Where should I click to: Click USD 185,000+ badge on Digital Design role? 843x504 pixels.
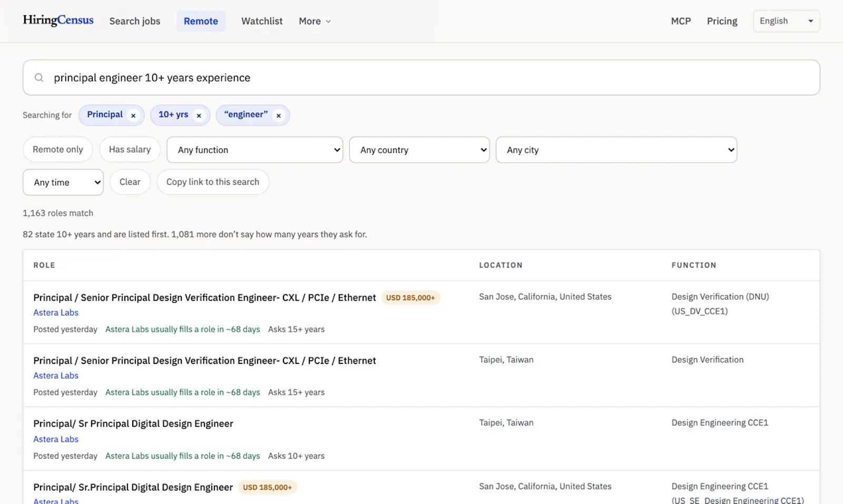point(267,487)
